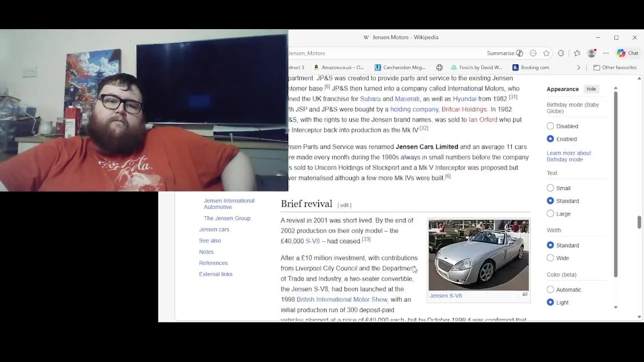Select Wide width option

(x=550, y=258)
